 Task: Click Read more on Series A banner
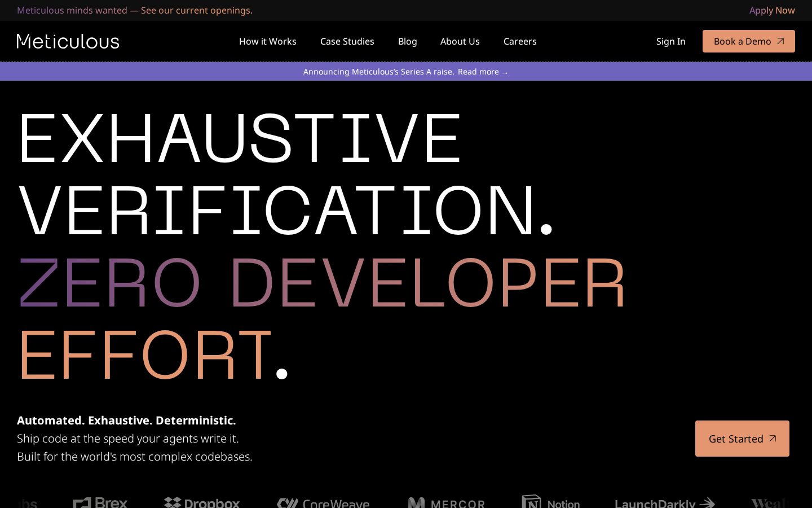pyautogui.click(x=483, y=72)
